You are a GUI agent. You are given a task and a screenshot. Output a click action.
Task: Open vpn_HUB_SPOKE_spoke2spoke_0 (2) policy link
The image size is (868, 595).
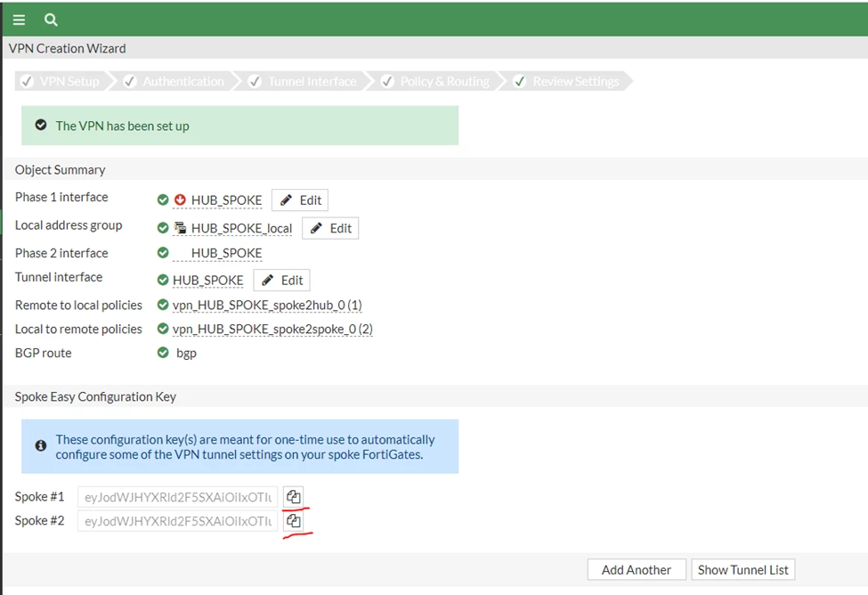[272, 329]
